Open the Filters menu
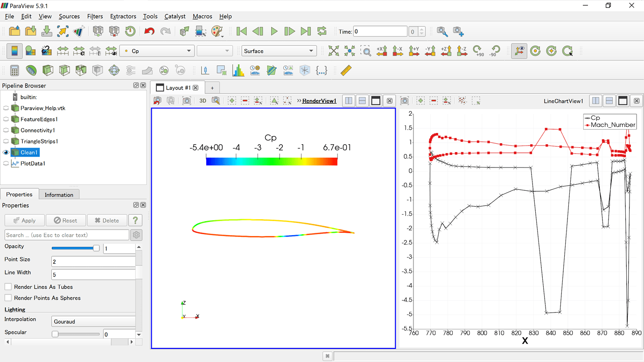The height and width of the screenshot is (362, 644). (95, 16)
